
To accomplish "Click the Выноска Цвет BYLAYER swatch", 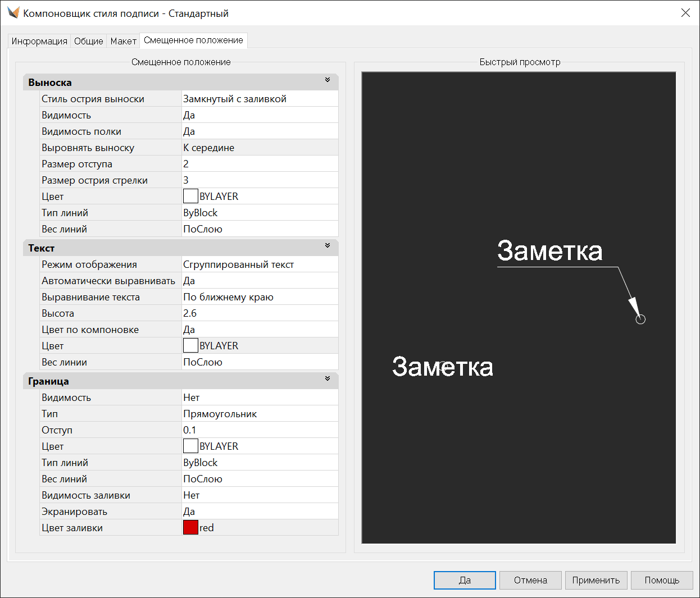I will click(x=190, y=197).
